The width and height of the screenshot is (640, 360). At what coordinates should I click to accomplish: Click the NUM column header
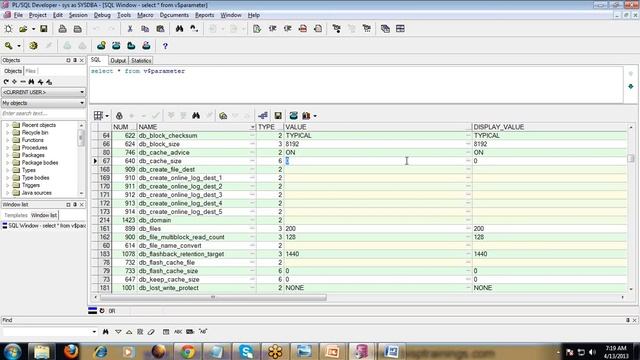point(124,127)
